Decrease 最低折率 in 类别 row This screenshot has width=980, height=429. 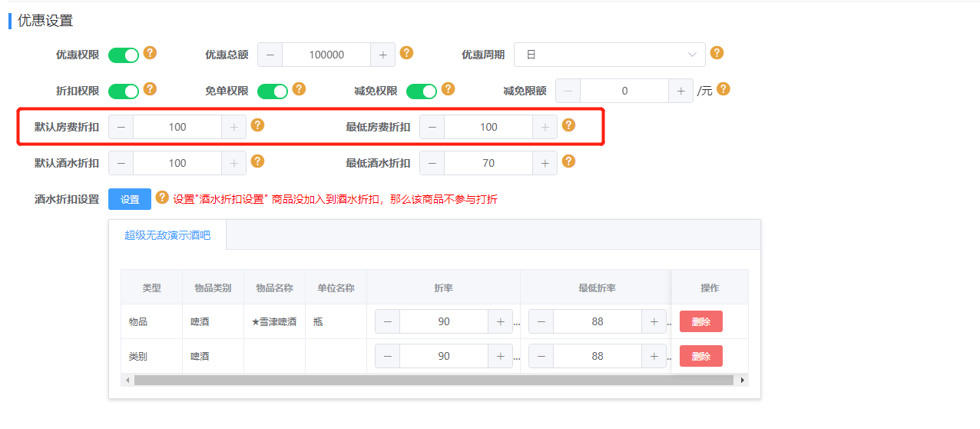point(541,356)
